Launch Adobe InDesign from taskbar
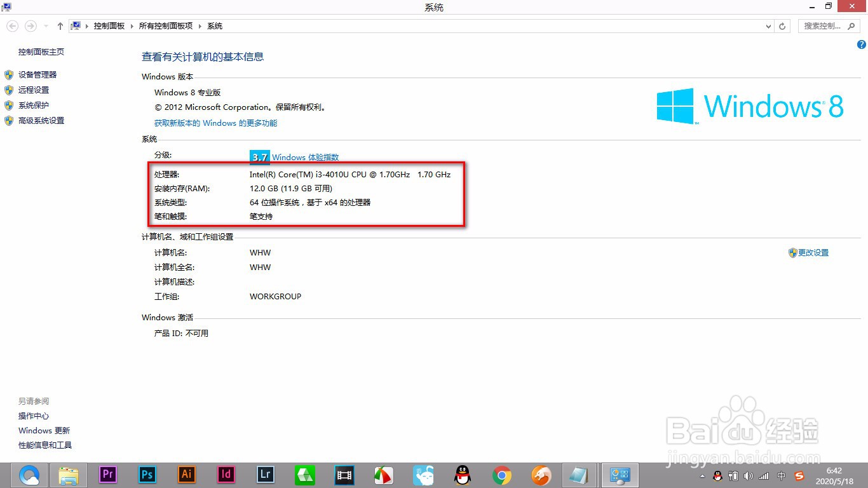This screenshot has height=488, width=868. 226,474
